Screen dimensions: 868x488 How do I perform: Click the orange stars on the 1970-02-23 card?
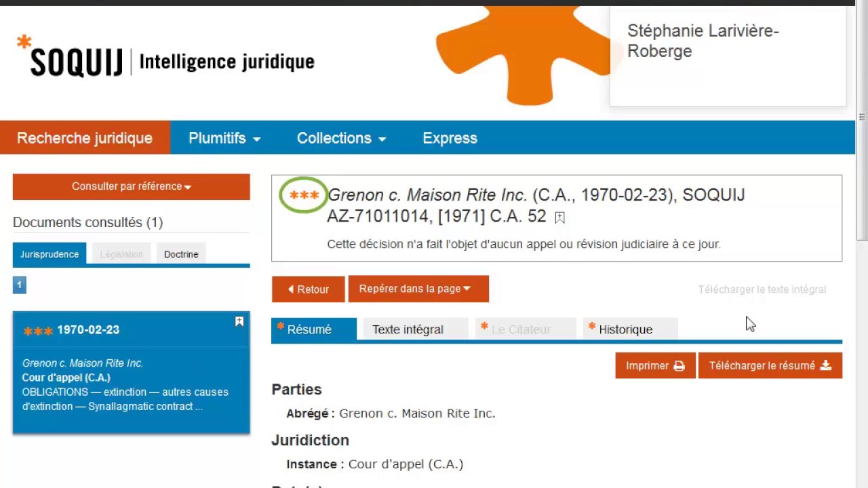coord(38,331)
